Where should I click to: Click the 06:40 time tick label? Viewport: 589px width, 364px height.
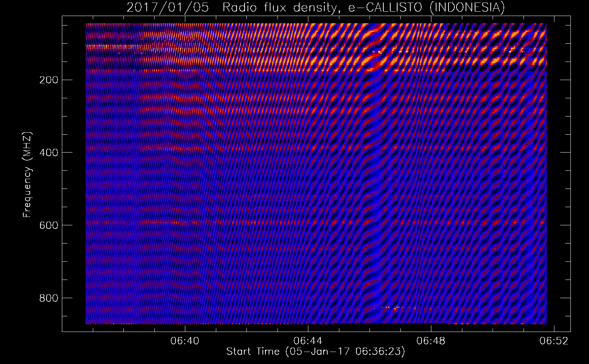(x=185, y=341)
